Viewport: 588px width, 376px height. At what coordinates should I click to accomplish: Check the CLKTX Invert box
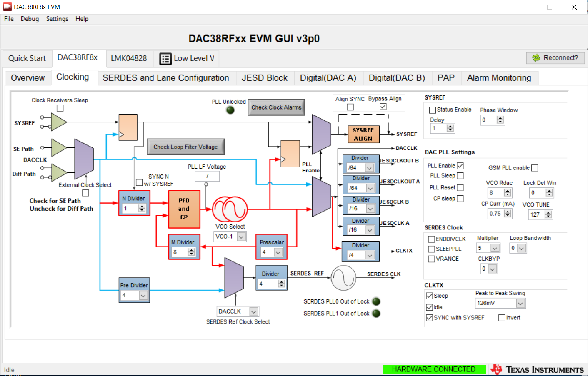tap(502, 318)
